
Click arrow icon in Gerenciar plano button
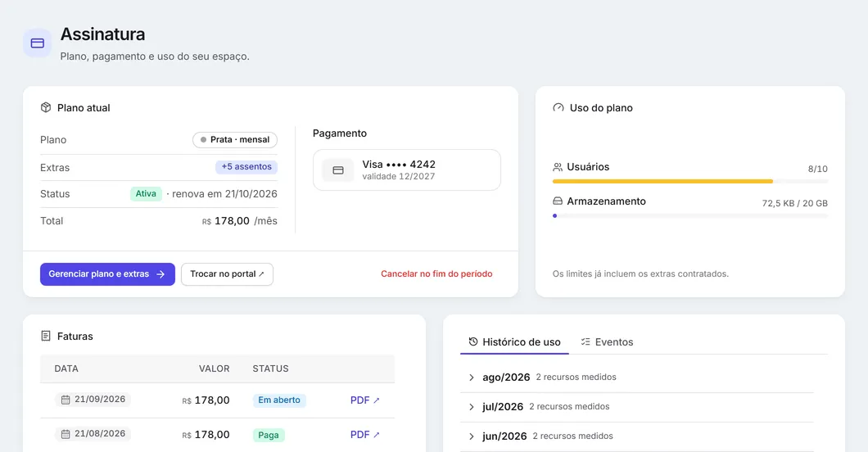[160, 274]
